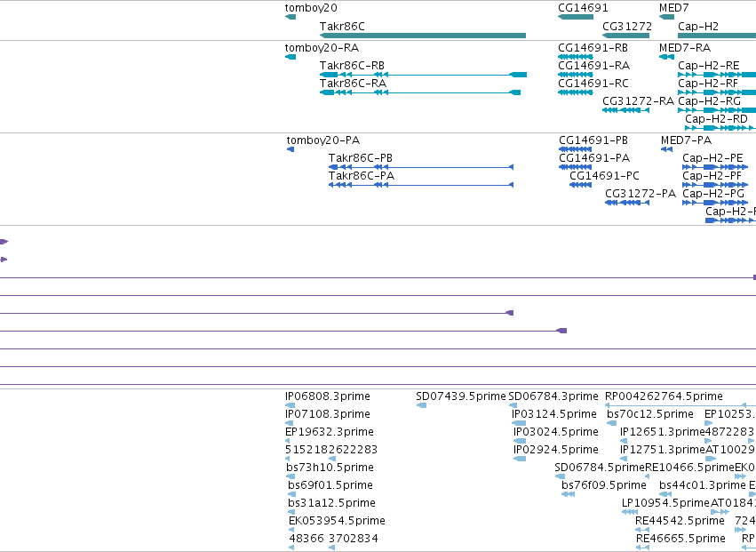Click the bs69f01.5prime EST label
This screenshot has height=552, width=756.
[x=330, y=485]
